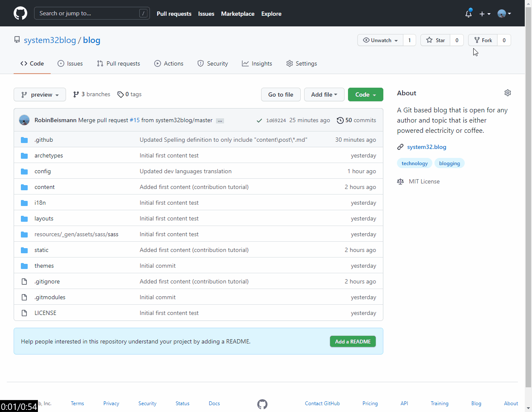Switch to the Actions tab
532x412 pixels.
(x=169, y=63)
